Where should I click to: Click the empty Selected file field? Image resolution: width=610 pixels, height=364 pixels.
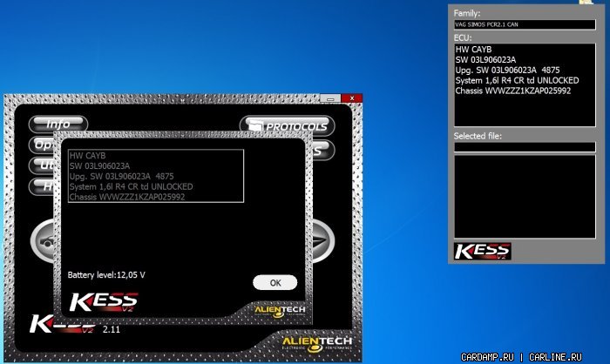(525, 147)
